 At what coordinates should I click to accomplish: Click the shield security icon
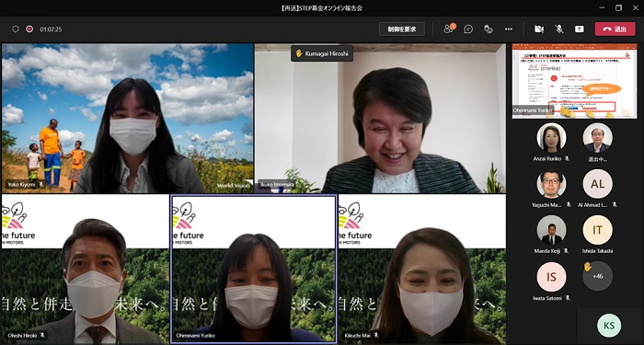(x=16, y=29)
